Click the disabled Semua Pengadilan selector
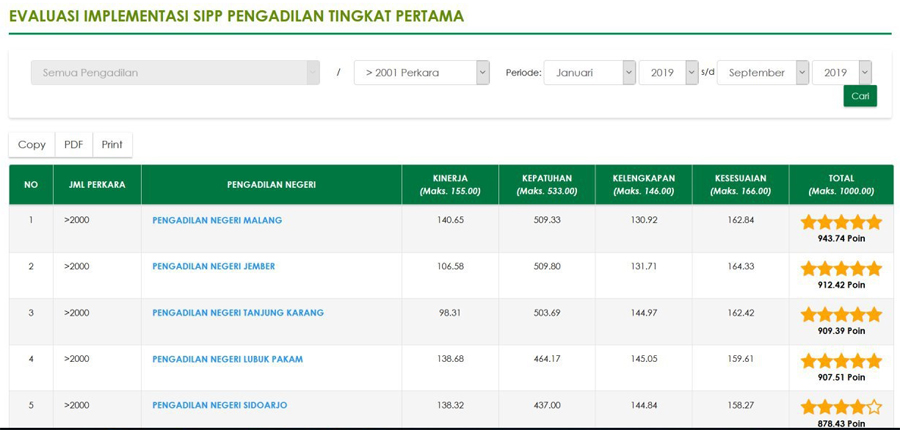The width and height of the screenshot is (900, 430). 175,73
